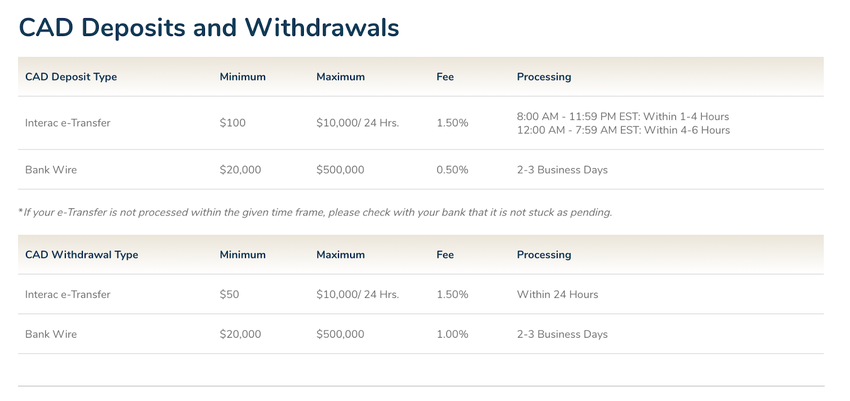
Task: Click the withdrawal Interac e-Transfer row label
Action: click(x=68, y=294)
